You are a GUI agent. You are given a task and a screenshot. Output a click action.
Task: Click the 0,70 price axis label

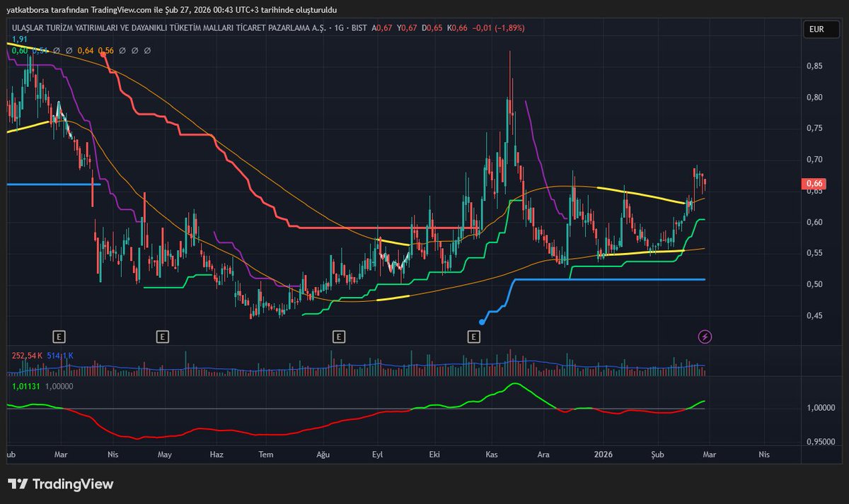coord(814,159)
